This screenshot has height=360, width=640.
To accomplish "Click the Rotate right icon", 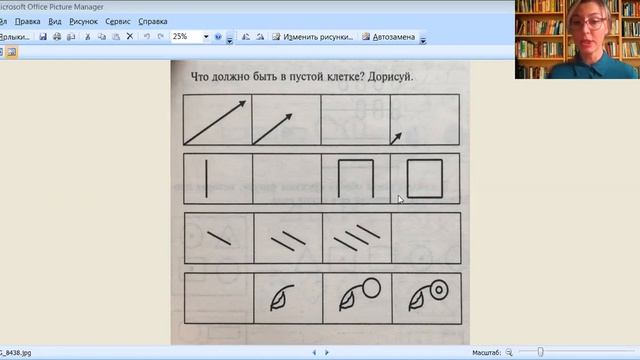I will pos(260,37).
